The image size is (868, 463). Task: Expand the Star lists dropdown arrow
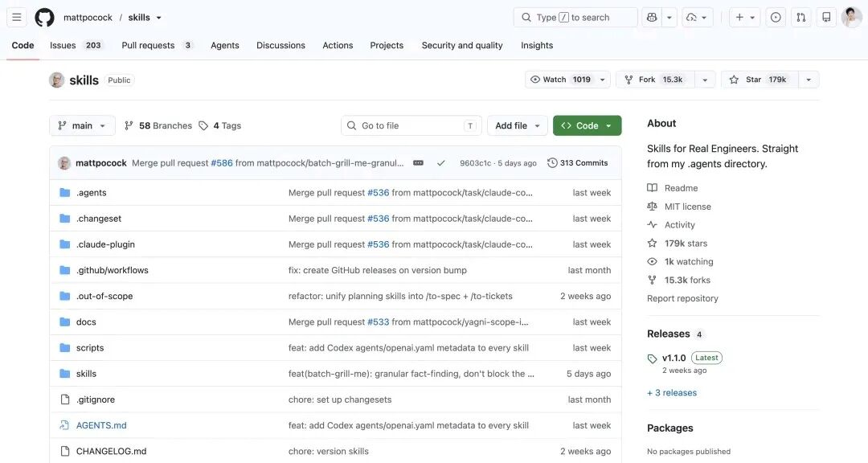click(x=809, y=80)
